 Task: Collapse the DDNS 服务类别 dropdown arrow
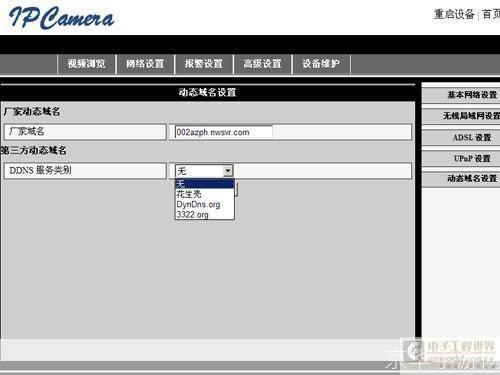(x=228, y=171)
